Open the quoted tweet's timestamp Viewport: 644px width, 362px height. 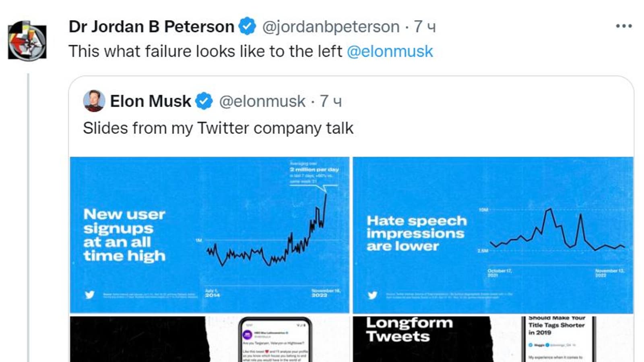pyautogui.click(x=331, y=101)
